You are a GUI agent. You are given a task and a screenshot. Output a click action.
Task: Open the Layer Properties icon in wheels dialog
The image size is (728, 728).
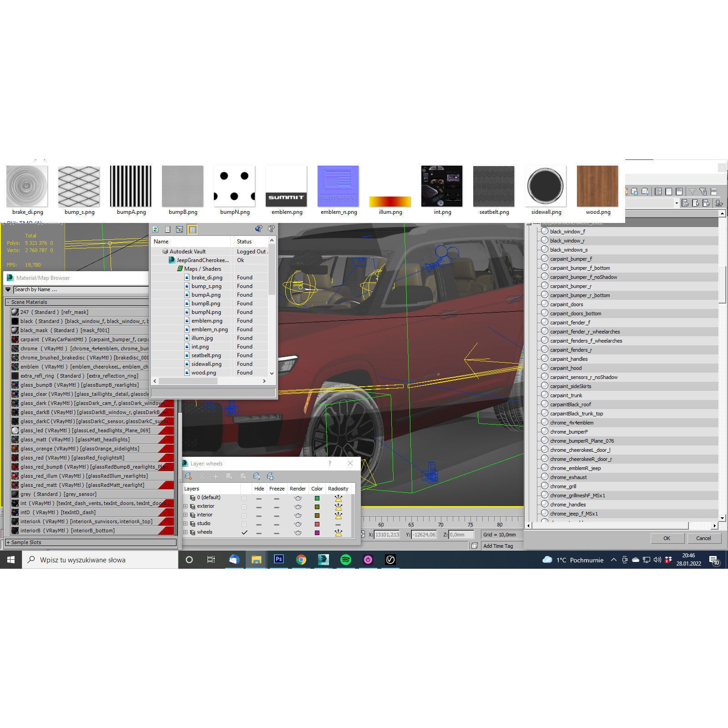(x=270, y=476)
